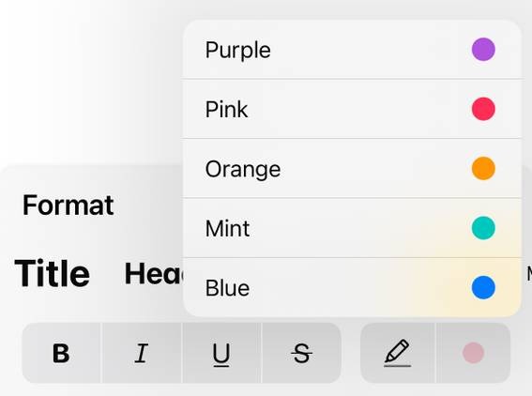Click the mint teal color circle

[x=483, y=228]
